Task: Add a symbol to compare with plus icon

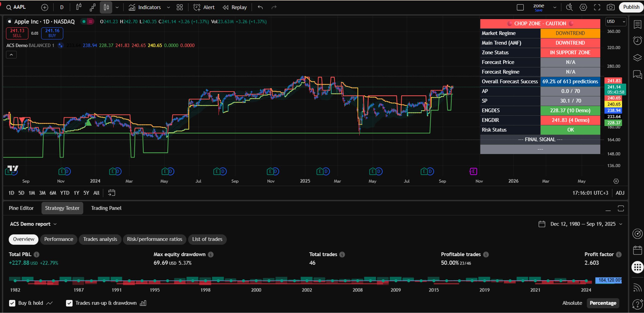Action: click(x=45, y=8)
